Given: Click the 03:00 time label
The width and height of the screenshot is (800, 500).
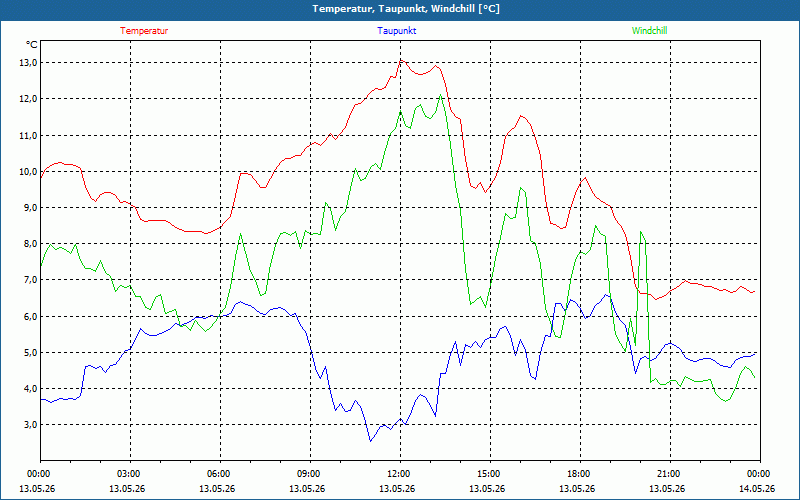Looking at the screenshot, I should coord(130,474).
